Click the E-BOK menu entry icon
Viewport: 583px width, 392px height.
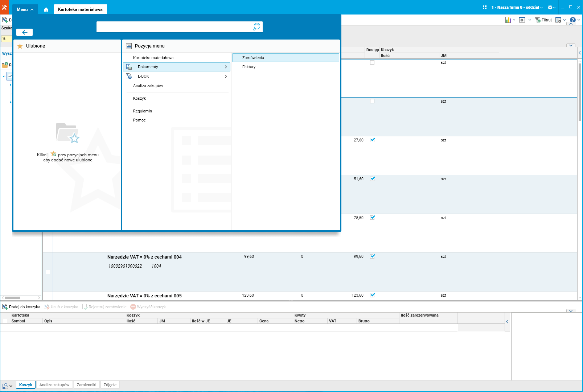coord(129,76)
